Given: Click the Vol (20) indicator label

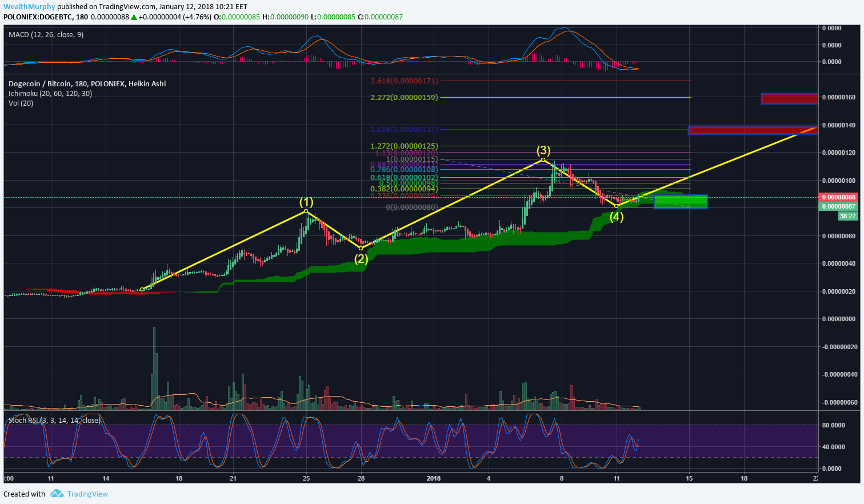Looking at the screenshot, I should [21, 103].
